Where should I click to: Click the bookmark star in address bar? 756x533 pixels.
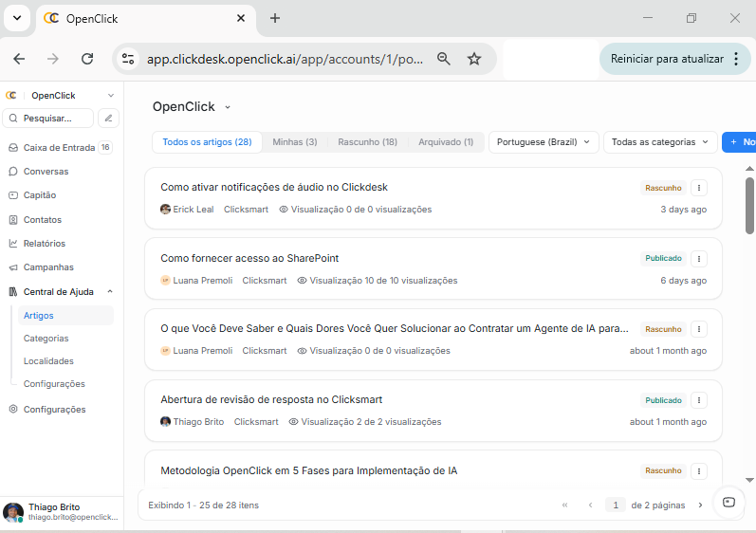coord(474,59)
